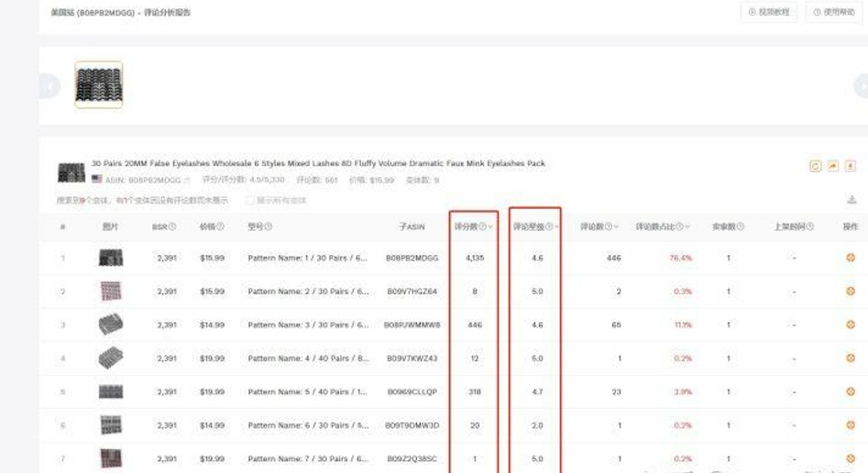Open the image thumbnail for Pattern Name: 5
This screenshot has height=473, width=868.
pos(111,391)
